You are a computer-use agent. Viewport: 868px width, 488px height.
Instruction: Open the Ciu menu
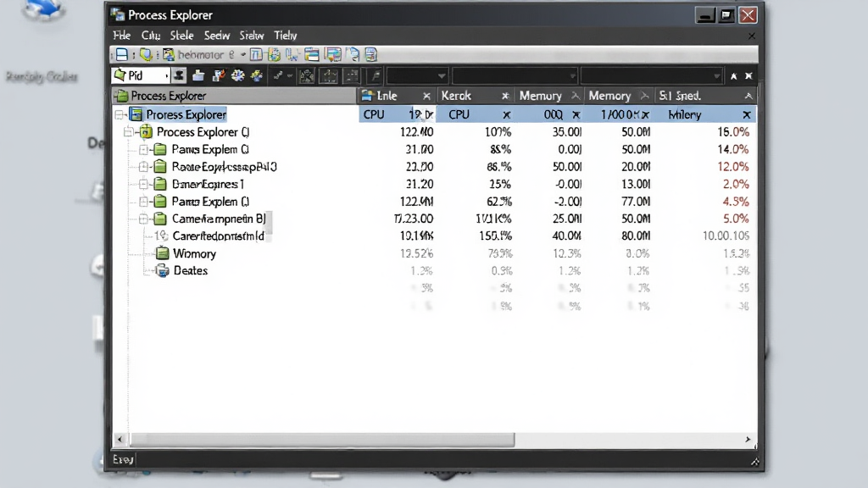pos(151,36)
